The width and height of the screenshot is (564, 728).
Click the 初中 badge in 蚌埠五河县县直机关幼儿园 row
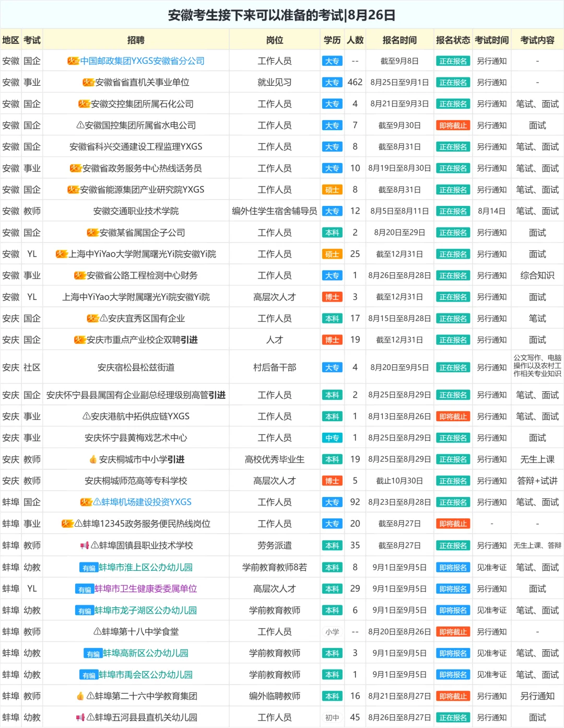click(x=332, y=718)
